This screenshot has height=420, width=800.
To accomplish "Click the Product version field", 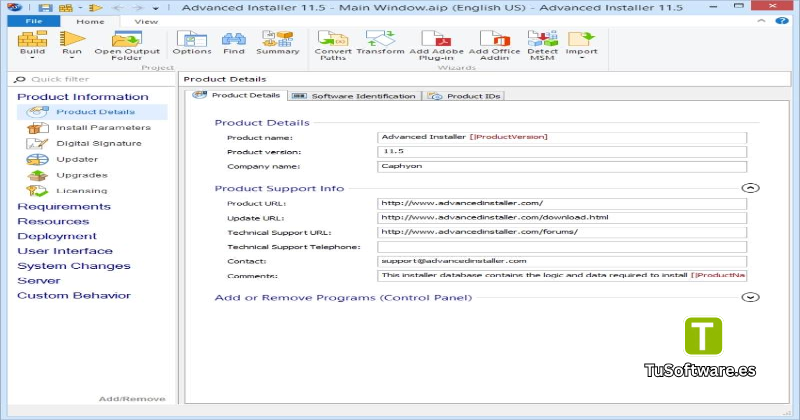I will pos(562,152).
